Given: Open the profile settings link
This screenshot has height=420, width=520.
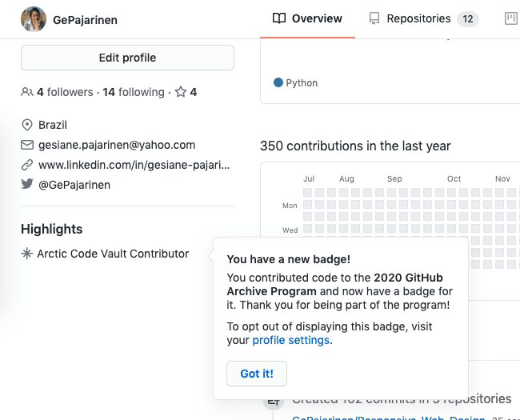Looking at the screenshot, I should (291, 340).
